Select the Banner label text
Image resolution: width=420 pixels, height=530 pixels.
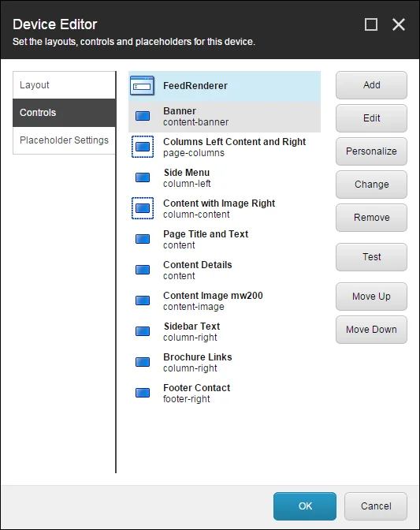180,111
